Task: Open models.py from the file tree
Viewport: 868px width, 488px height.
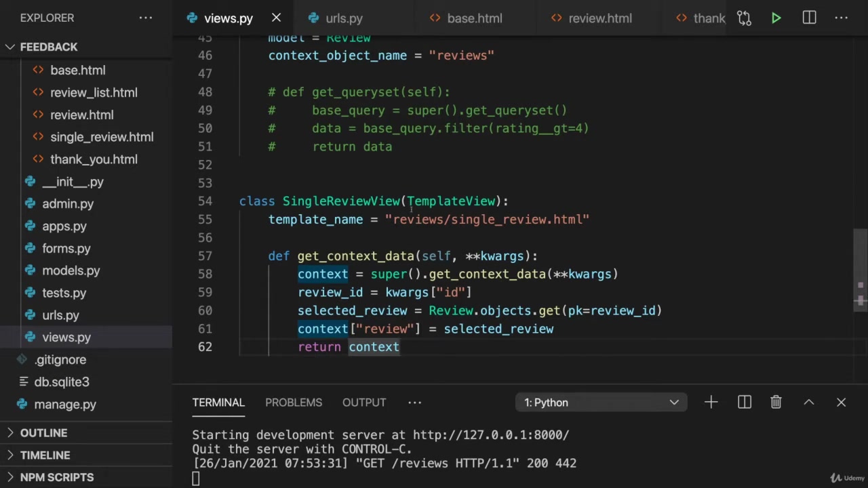Action: [71, 271]
